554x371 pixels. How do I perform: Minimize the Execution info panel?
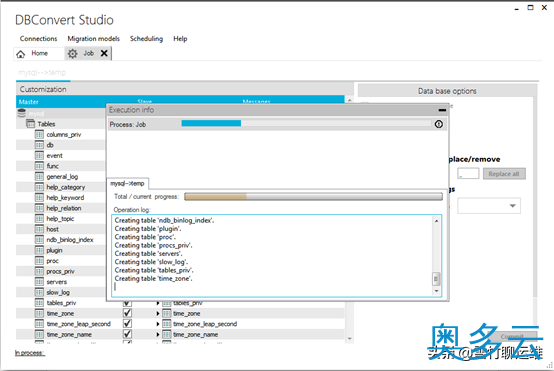442,110
